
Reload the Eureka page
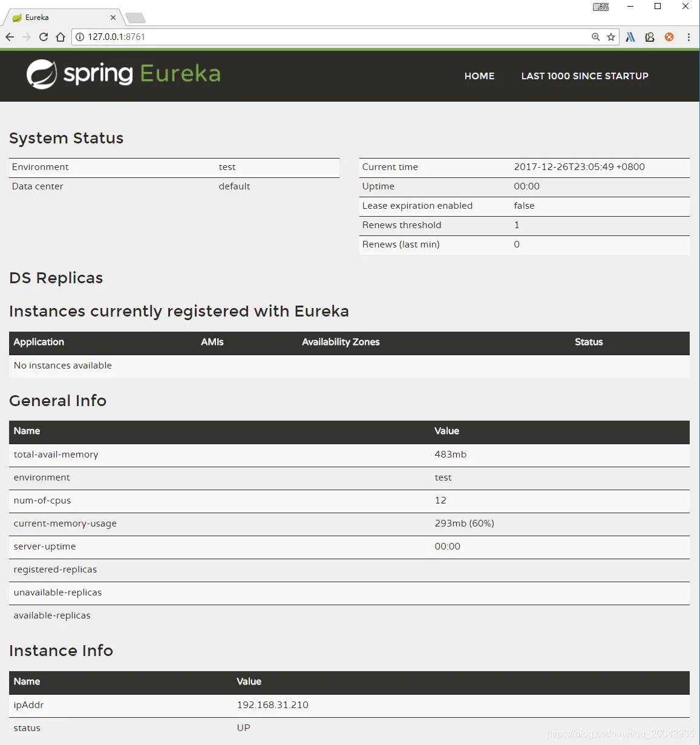44,37
